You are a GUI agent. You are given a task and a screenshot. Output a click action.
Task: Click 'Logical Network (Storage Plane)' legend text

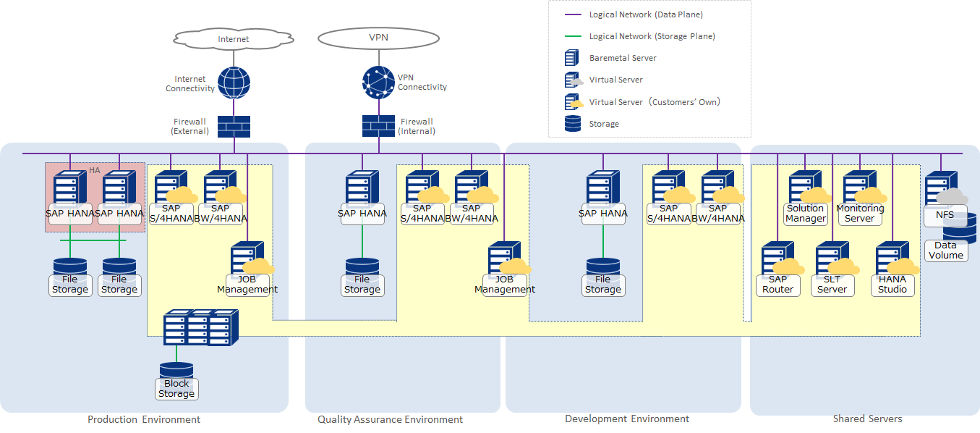(x=652, y=36)
